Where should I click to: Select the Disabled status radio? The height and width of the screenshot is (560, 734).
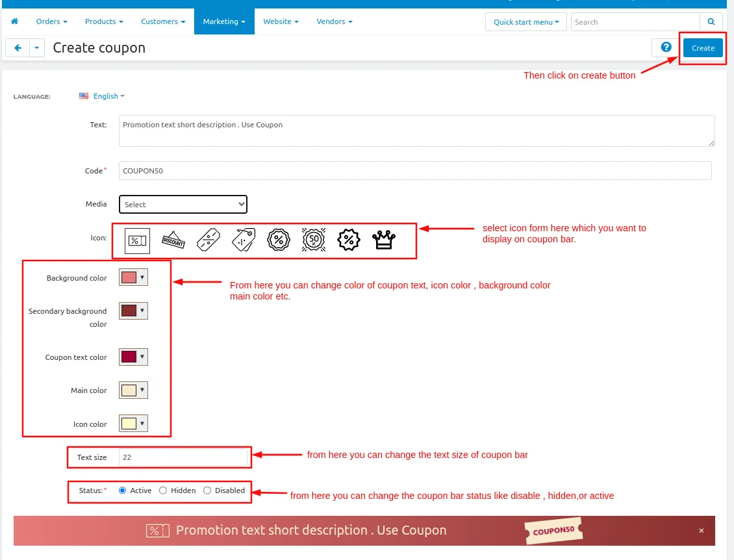(x=207, y=490)
